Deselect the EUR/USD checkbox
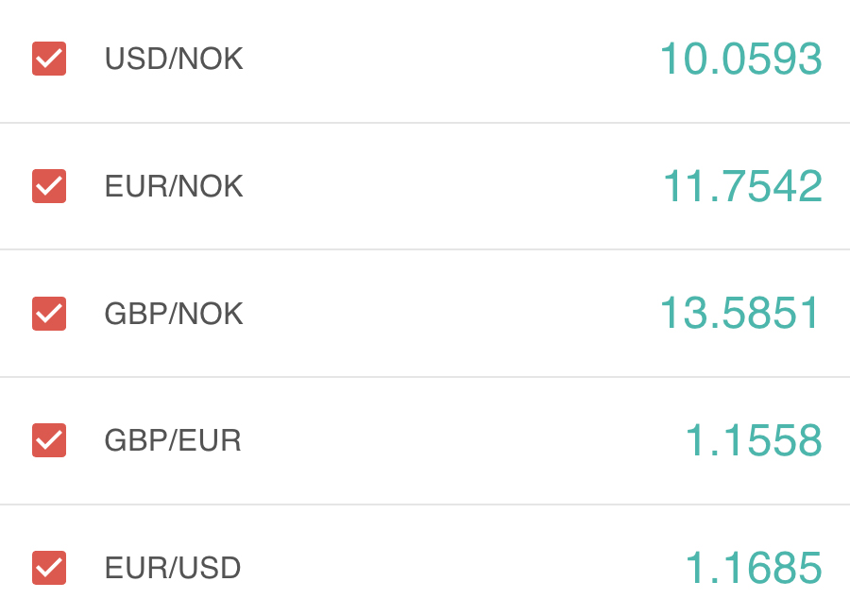 click(x=49, y=568)
